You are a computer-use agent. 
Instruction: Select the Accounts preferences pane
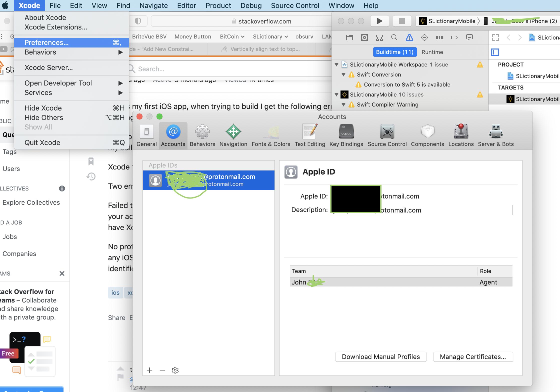[x=173, y=136]
